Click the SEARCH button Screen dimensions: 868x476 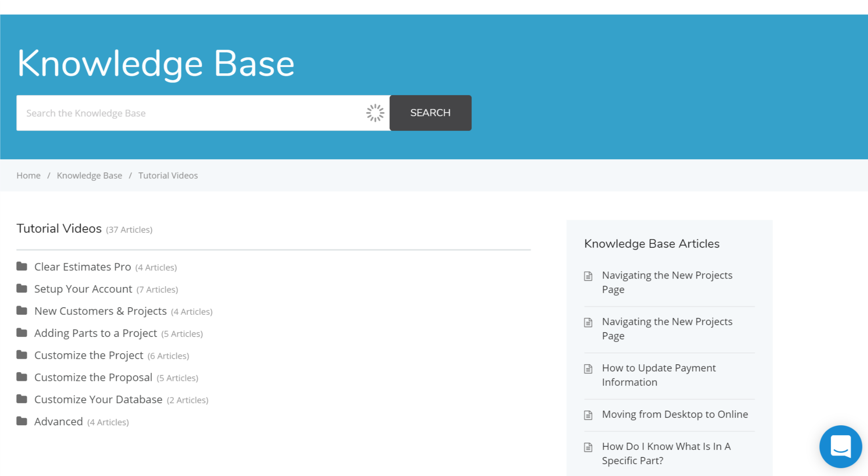pos(431,113)
